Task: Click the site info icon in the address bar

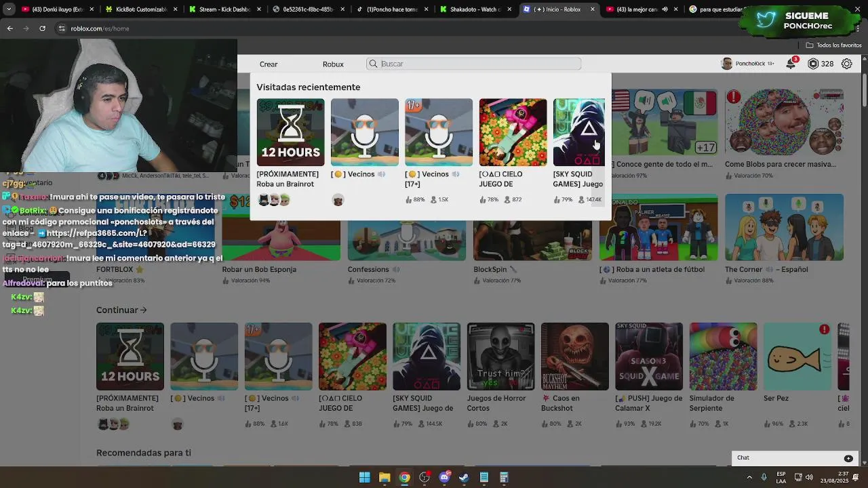Action: [62, 28]
